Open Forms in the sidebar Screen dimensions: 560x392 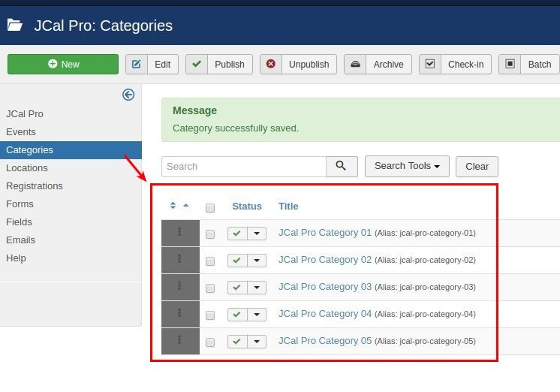(20, 204)
